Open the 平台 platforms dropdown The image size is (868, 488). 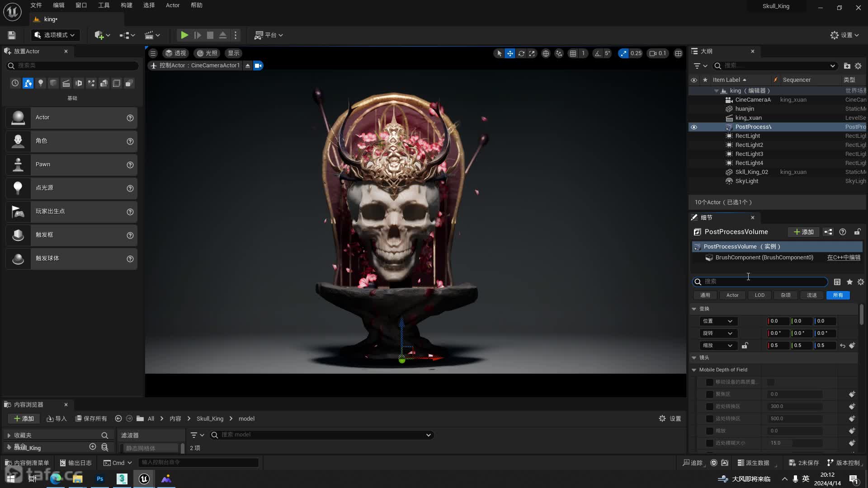(x=269, y=35)
